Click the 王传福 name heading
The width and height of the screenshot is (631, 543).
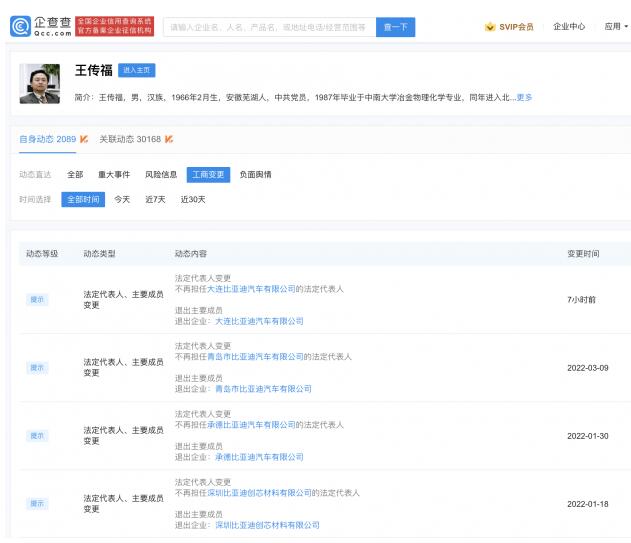(94, 70)
